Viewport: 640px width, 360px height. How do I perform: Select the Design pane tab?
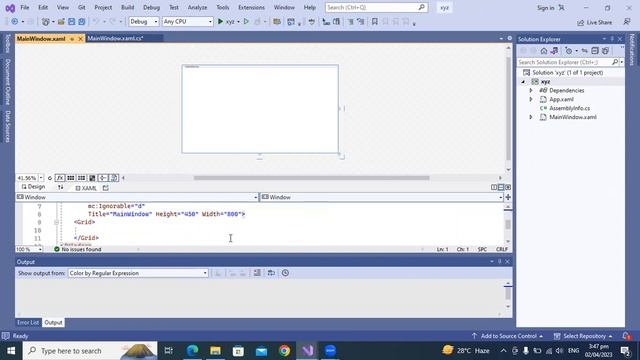pos(33,187)
